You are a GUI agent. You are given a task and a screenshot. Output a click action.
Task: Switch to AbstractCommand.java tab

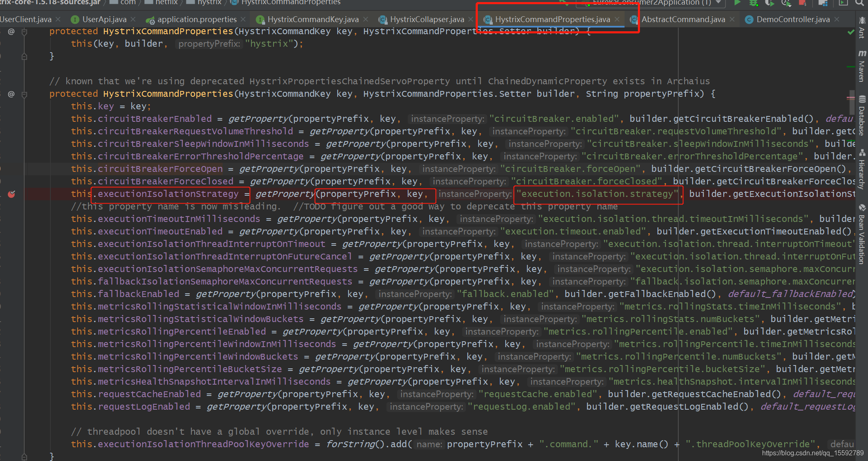(x=683, y=19)
